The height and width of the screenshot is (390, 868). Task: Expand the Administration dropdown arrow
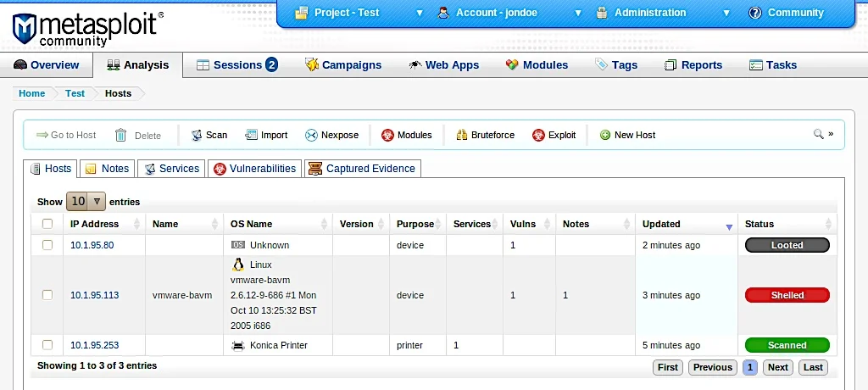(x=726, y=14)
